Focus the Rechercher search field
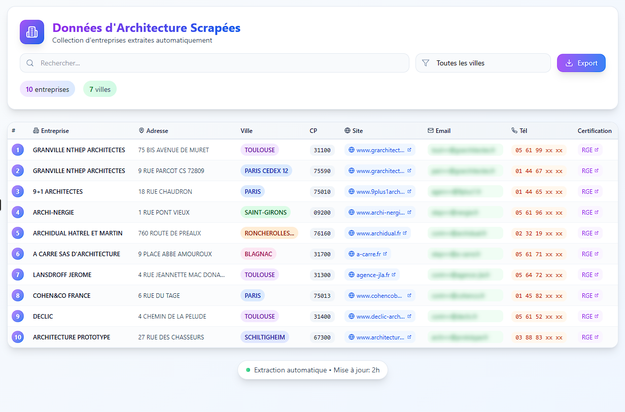The width and height of the screenshot is (625, 412). pyautogui.click(x=220, y=63)
